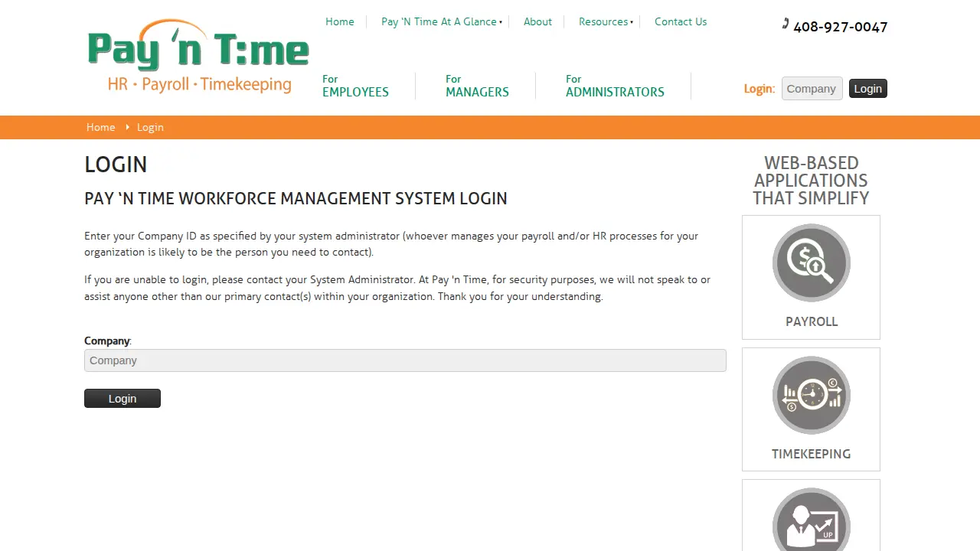Open the Payroll magnifier icon

coord(811,262)
